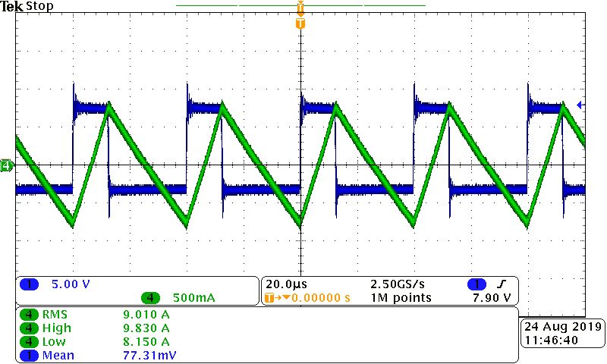The height and width of the screenshot is (364, 607).
Task: Click the 11:46:40 time stamp
Action: coord(552,340)
